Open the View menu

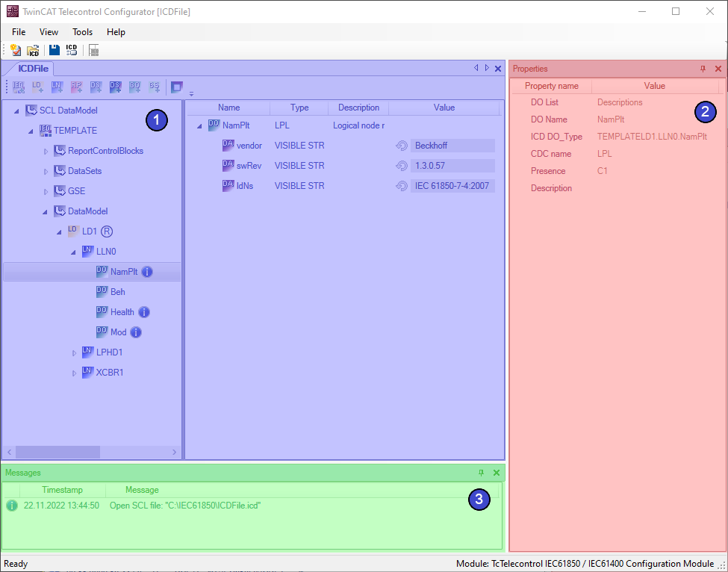pos(49,32)
